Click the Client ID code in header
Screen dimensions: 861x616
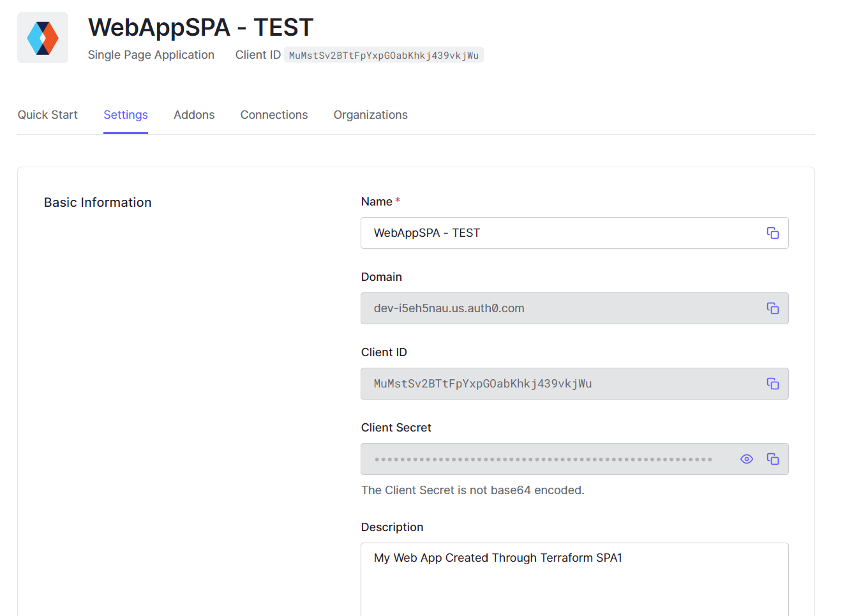(384, 56)
